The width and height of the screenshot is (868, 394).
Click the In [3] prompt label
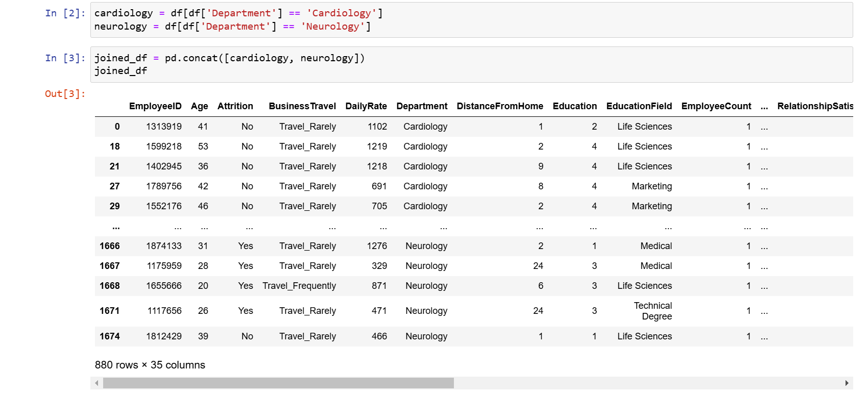(65, 58)
